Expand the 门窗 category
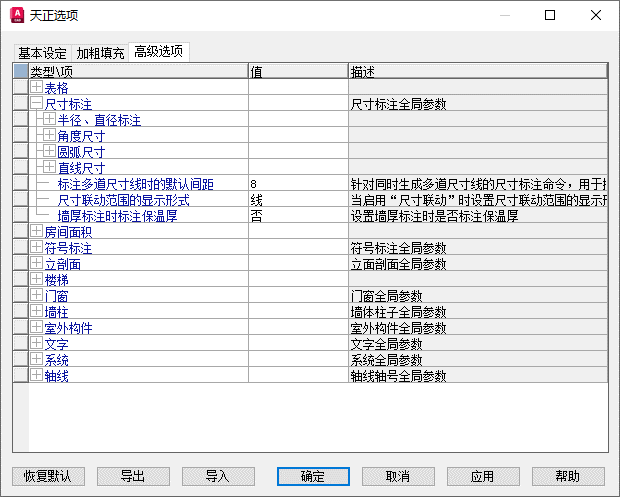Screen dimensions: 620x497 coord(37,296)
